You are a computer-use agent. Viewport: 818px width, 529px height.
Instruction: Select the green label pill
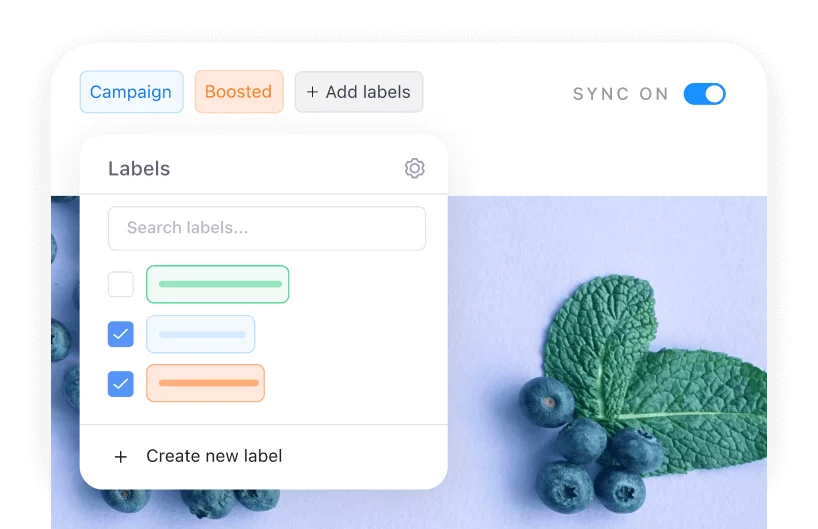(218, 284)
